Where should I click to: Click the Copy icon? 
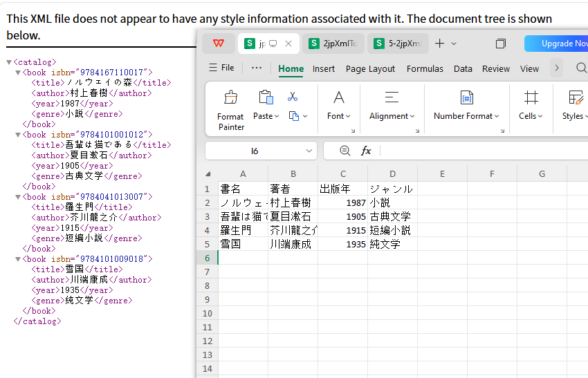click(293, 116)
